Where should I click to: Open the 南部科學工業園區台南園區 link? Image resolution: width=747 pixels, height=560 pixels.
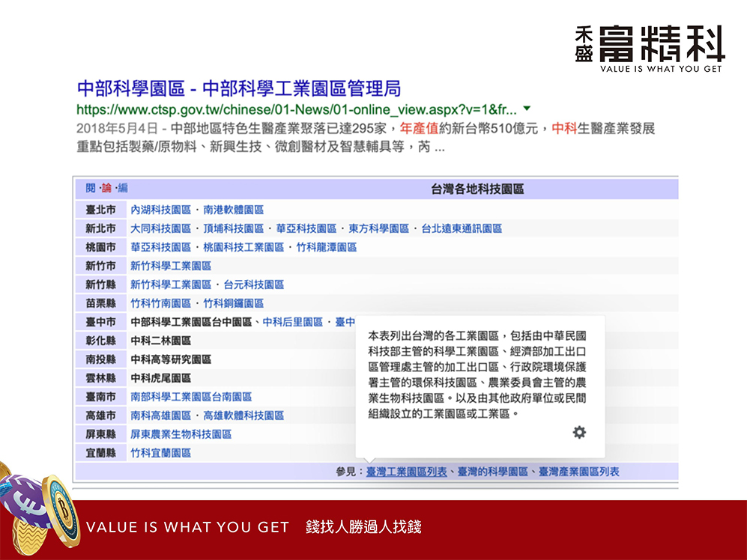(191, 397)
